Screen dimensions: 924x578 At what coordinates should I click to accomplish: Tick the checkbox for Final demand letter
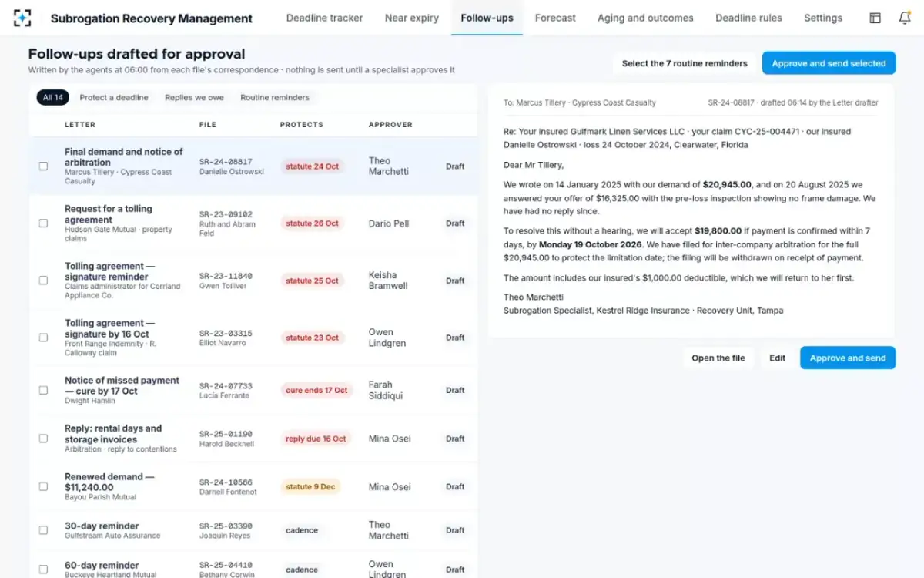click(43, 166)
